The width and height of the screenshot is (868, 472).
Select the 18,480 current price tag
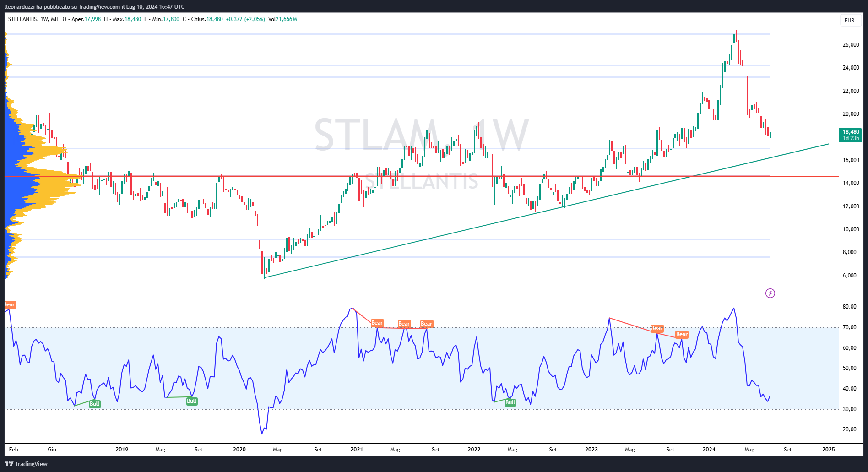[851, 135]
